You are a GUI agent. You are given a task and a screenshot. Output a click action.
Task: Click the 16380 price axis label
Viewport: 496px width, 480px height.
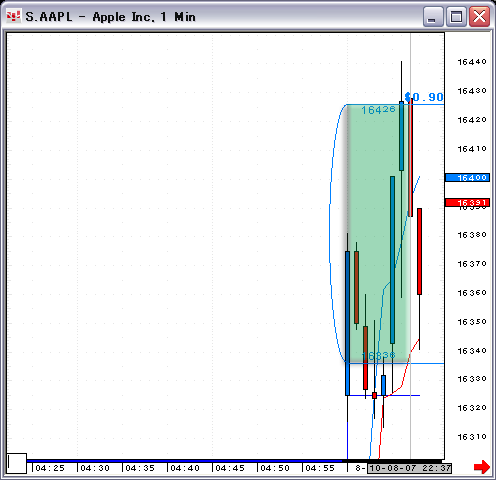472,235
